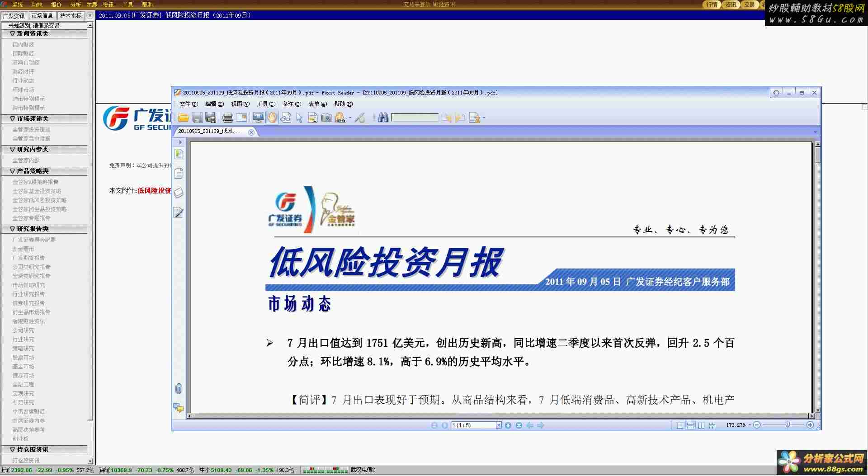This screenshot has width=868, height=476.
Task: Open the page number dropdown
Action: (x=499, y=425)
